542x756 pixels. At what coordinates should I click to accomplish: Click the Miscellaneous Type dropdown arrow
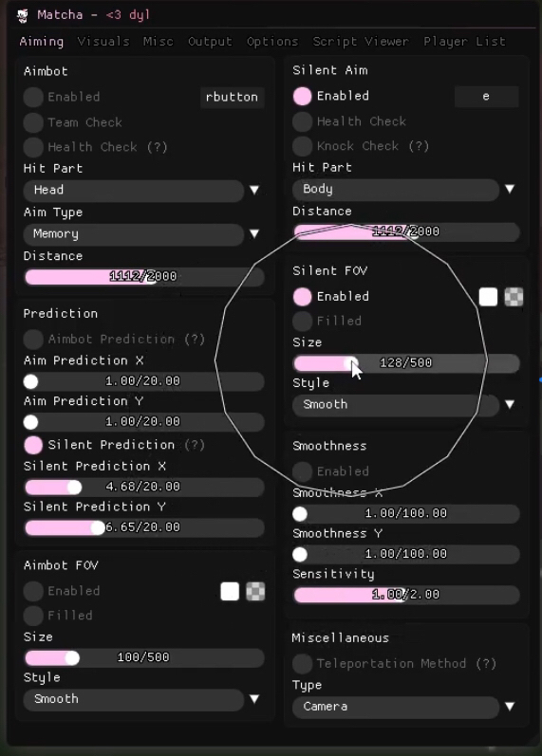pos(510,707)
